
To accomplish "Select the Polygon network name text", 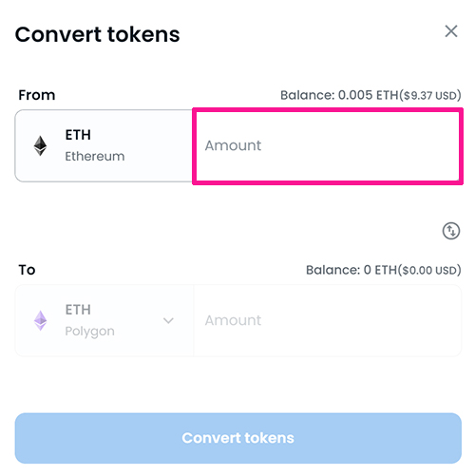I will pyautogui.click(x=89, y=332).
